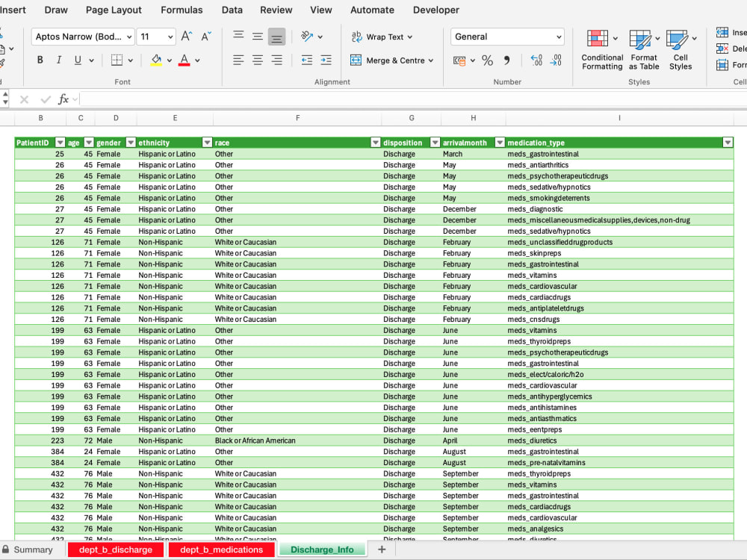The height and width of the screenshot is (560, 747).
Task: Open the Review tab
Action: [x=276, y=10]
